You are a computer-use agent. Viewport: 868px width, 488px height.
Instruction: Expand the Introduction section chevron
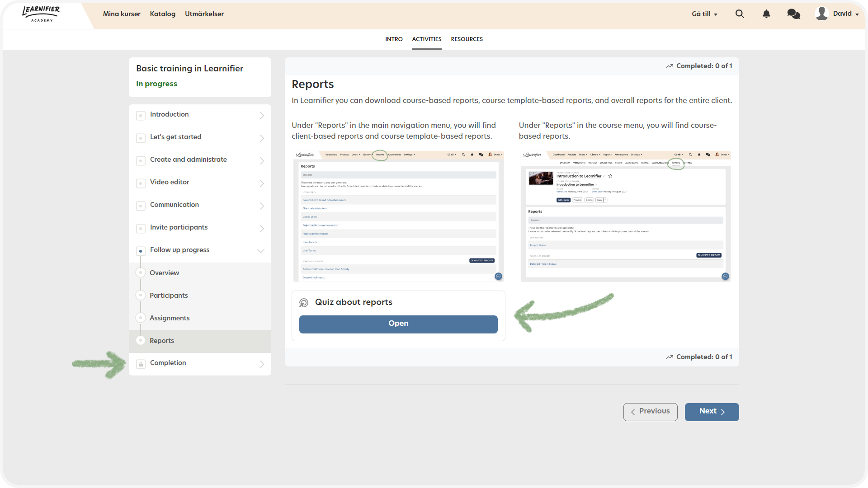pos(262,116)
